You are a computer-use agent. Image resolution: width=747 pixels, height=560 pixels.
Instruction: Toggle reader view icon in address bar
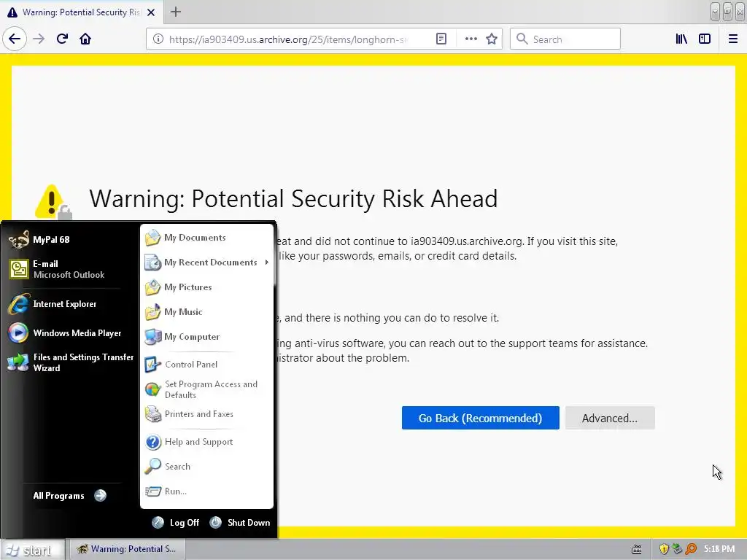click(441, 39)
